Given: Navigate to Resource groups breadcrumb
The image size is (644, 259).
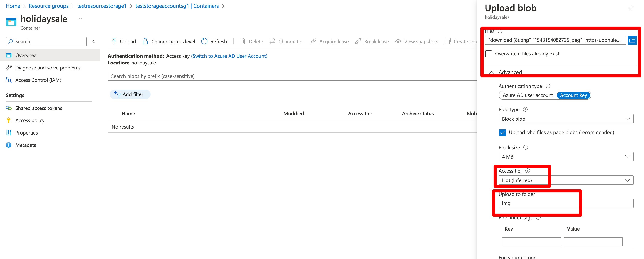Looking at the screenshot, I should [48, 6].
